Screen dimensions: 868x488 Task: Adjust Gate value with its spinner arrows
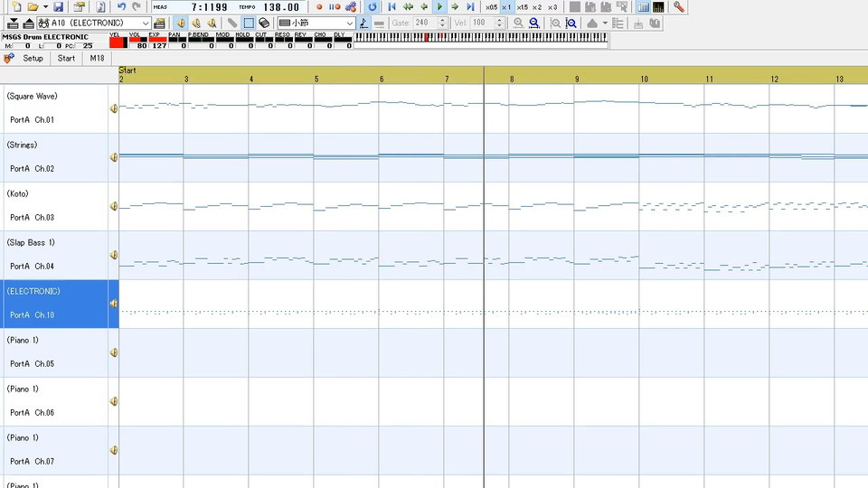point(442,23)
